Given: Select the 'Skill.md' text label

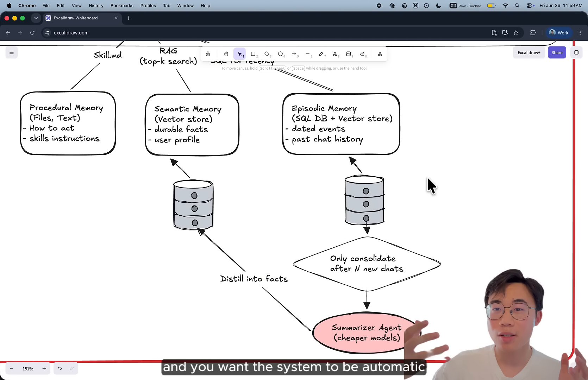Looking at the screenshot, I should pos(108,55).
